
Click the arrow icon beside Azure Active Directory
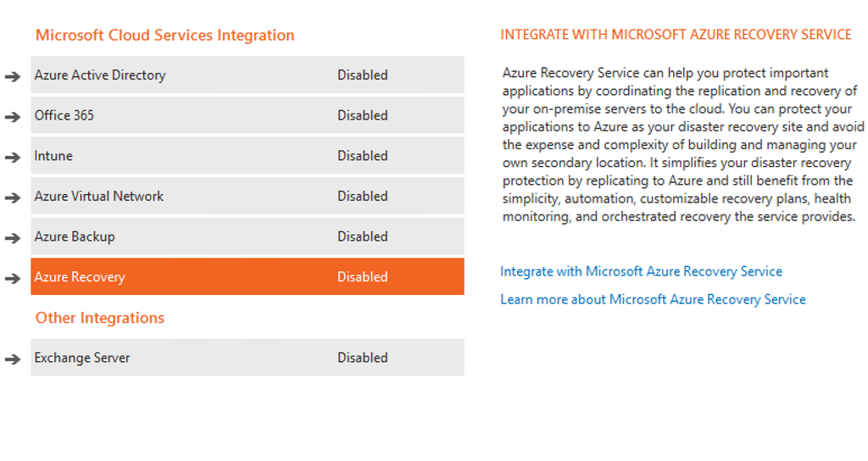pyautogui.click(x=13, y=76)
